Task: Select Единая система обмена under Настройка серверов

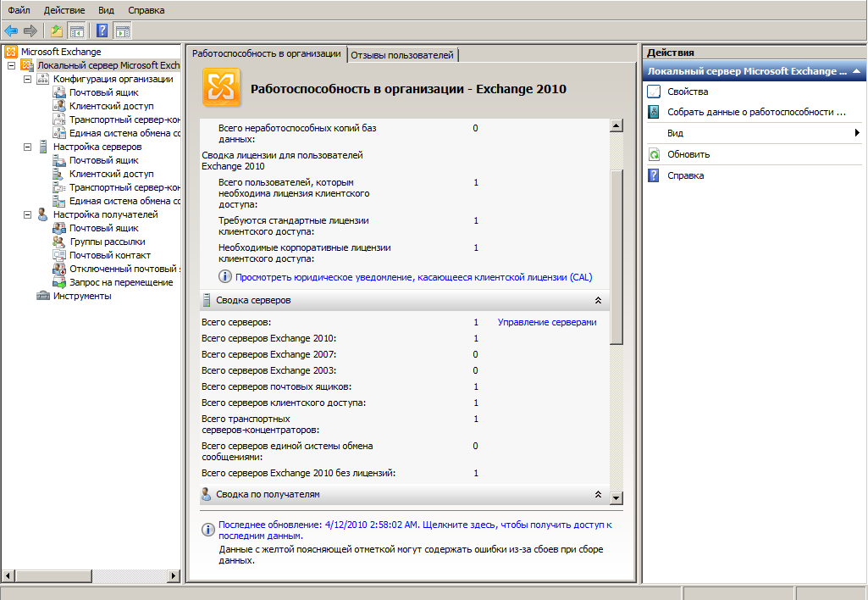Action: pyautogui.click(x=124, y=201)
